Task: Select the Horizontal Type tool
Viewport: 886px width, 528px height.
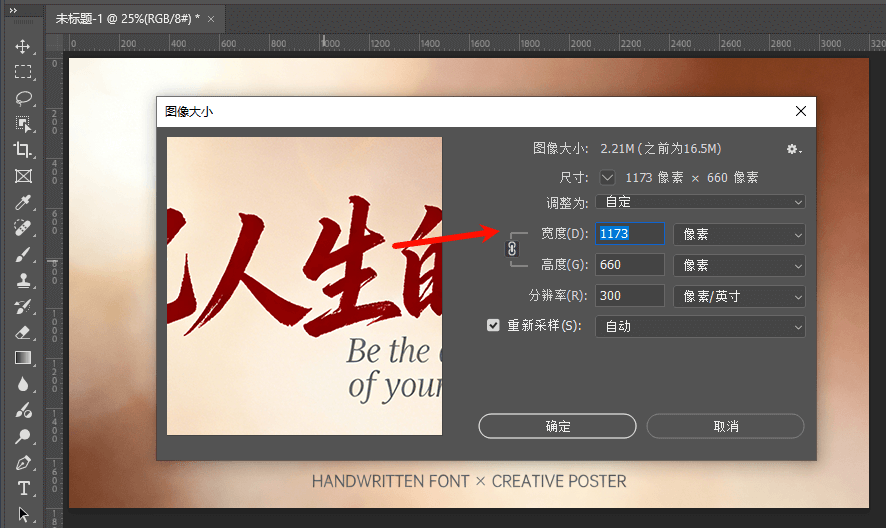Action: [23, 488]
